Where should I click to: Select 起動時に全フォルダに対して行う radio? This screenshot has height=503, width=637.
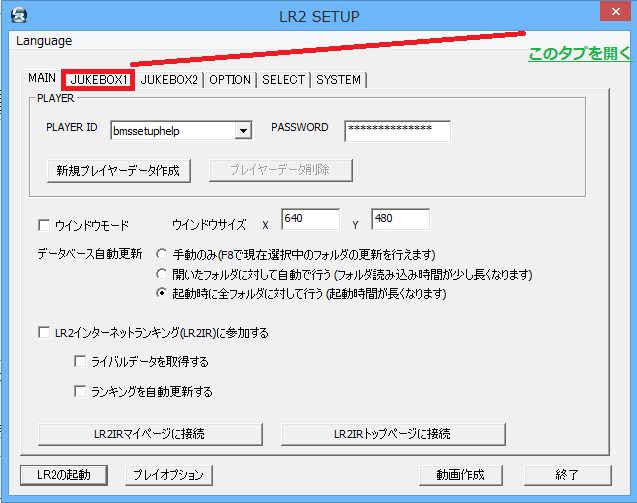click(x=162, y=293)
